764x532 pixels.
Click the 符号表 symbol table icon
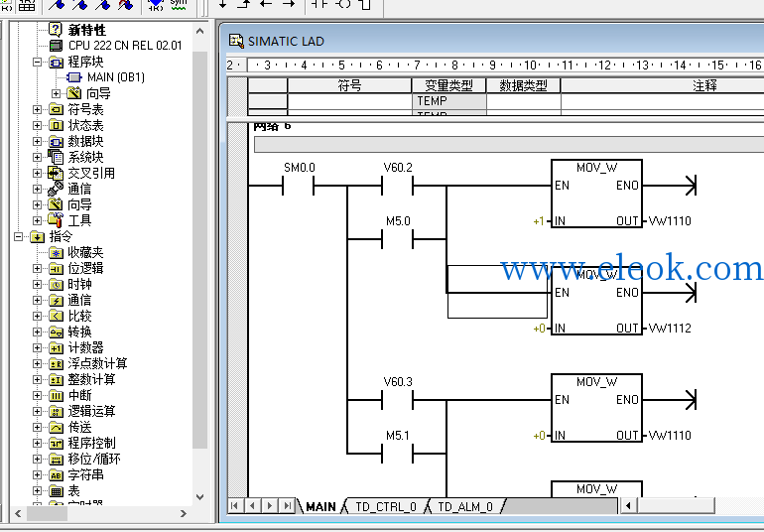tap(56, 110)
